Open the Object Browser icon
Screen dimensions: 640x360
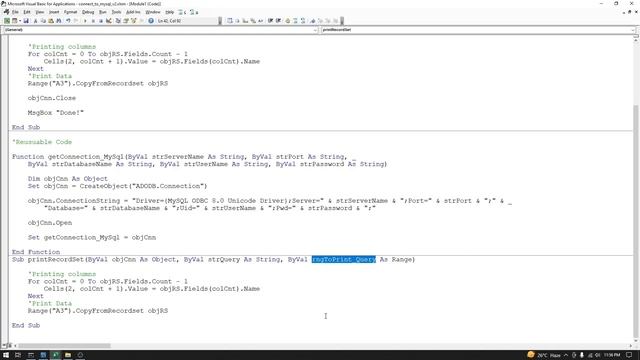tap(133, 21)
